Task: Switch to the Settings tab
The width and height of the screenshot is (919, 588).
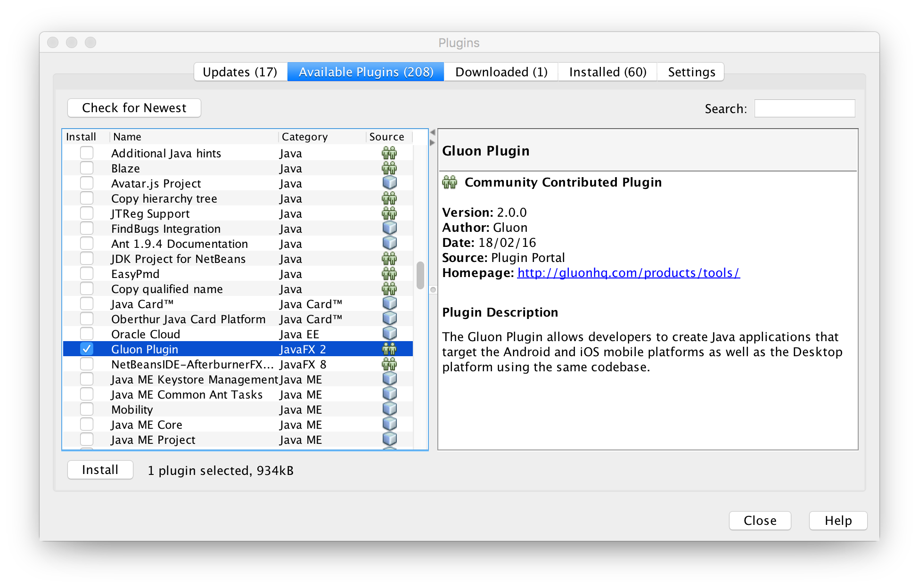Action: coord(691,72)
